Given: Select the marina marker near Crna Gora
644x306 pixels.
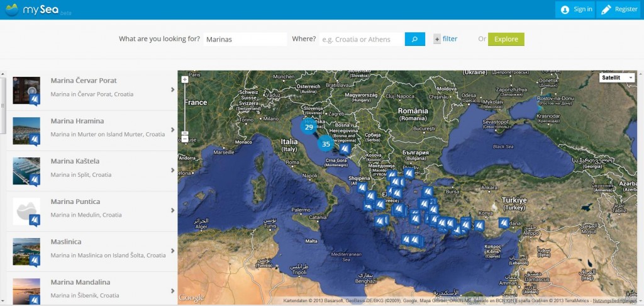Looking at the screenshot, I should (345, 149).
